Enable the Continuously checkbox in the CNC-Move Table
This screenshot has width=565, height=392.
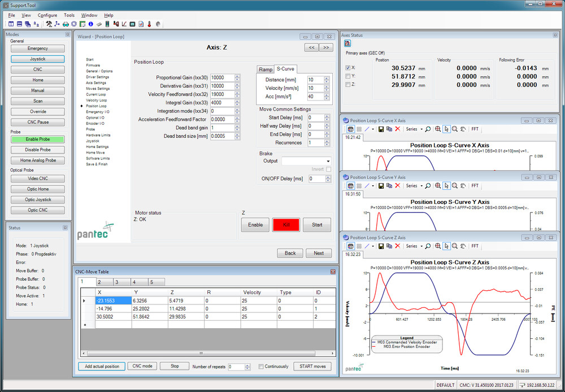tap(261, 366)
